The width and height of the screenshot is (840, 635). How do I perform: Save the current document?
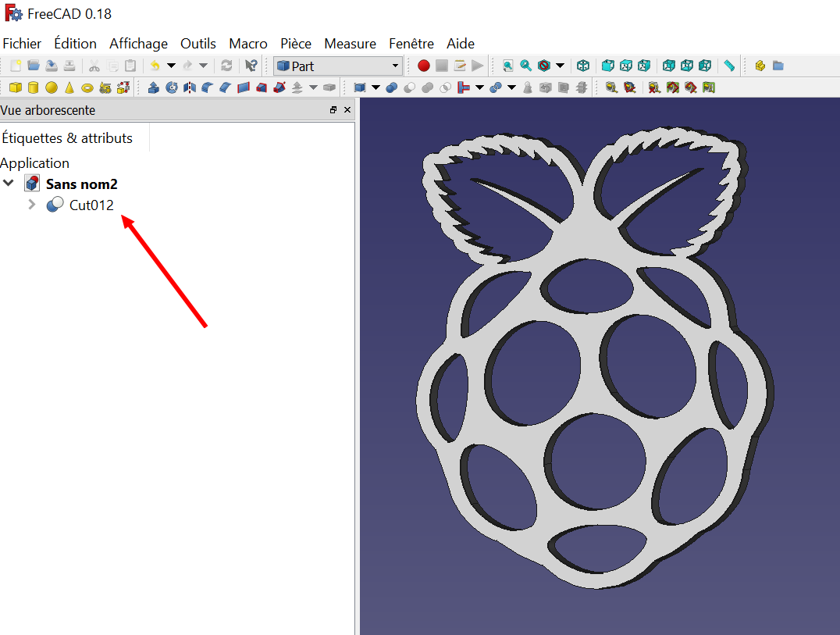pyautogui.click(x=52, y=66)
